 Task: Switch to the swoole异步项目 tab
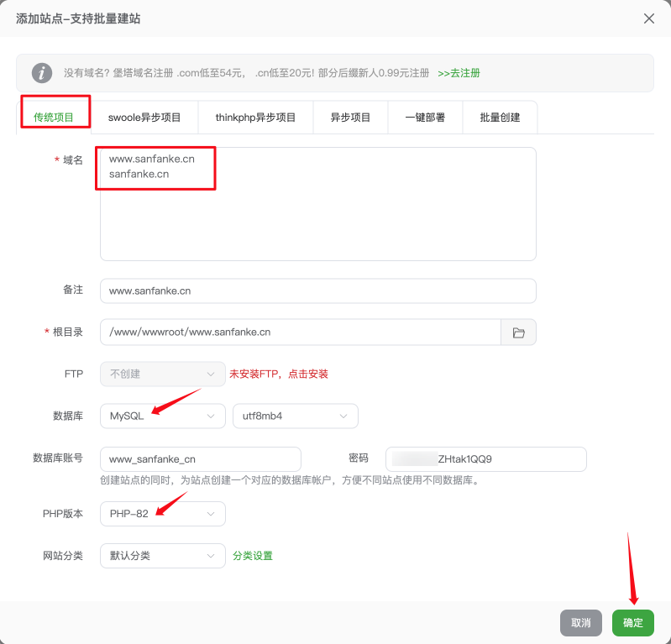click(144, 118)
